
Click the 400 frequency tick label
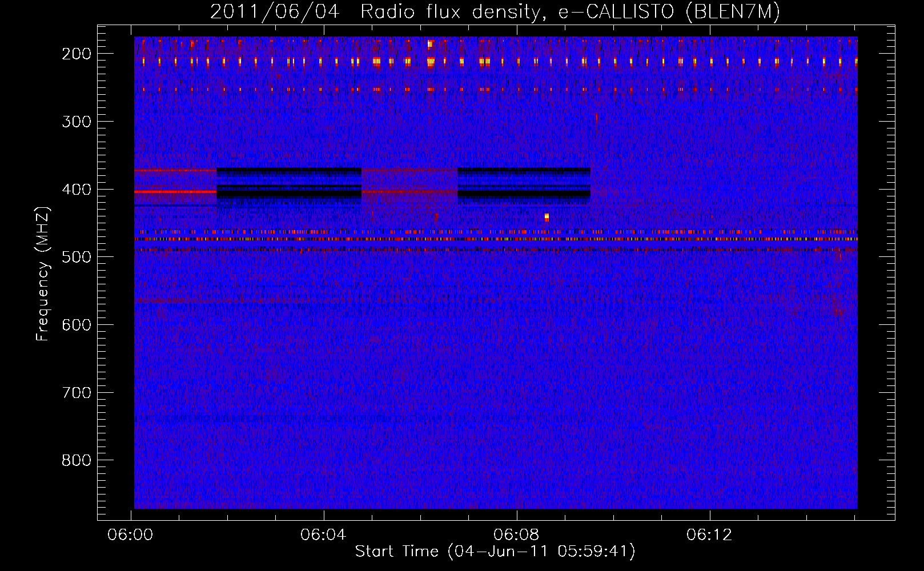[77, 190]
